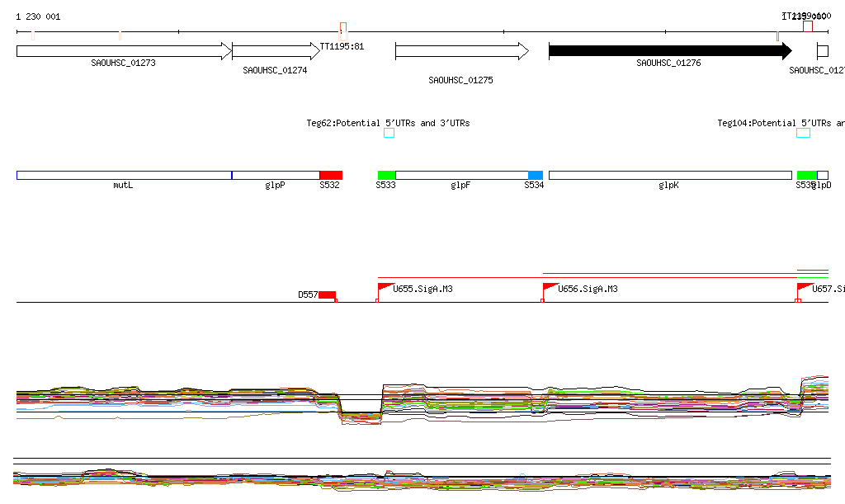Click the glpF gene name label
This screenshot has height=504, width=845.
click(x=460, y=186)
